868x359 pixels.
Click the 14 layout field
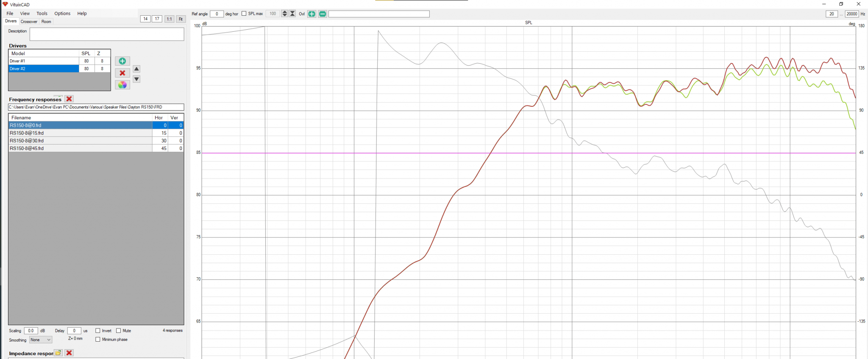(145, 19)
